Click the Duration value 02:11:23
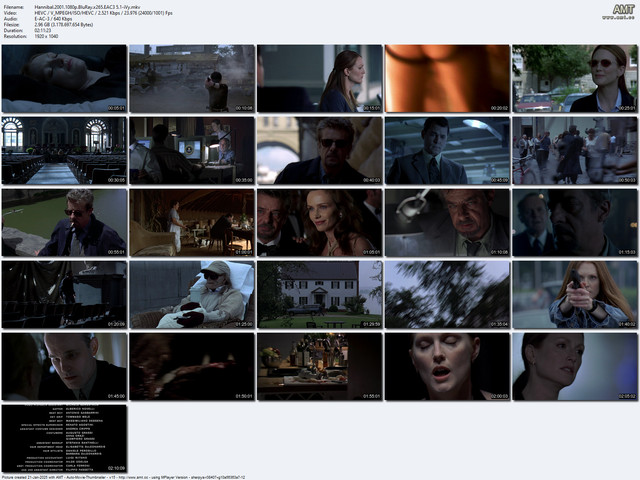This screenshot has height=480, width=640. click(43, 30)
